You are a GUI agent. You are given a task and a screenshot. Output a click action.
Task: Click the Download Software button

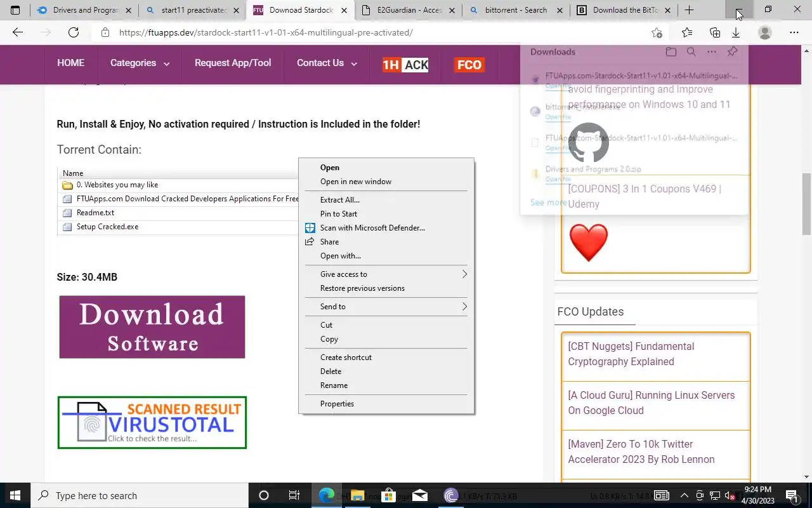(x=152, y=327)
